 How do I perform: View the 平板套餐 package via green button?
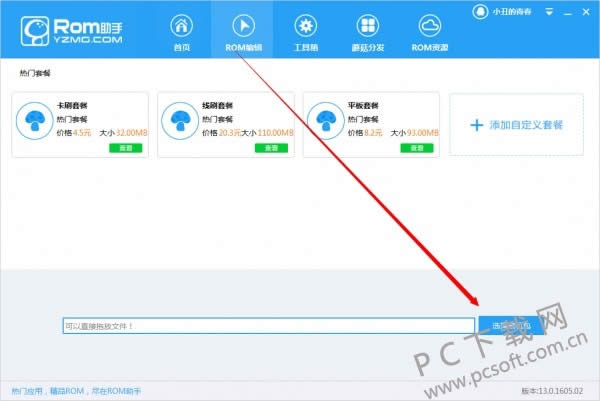coord(417,148)
